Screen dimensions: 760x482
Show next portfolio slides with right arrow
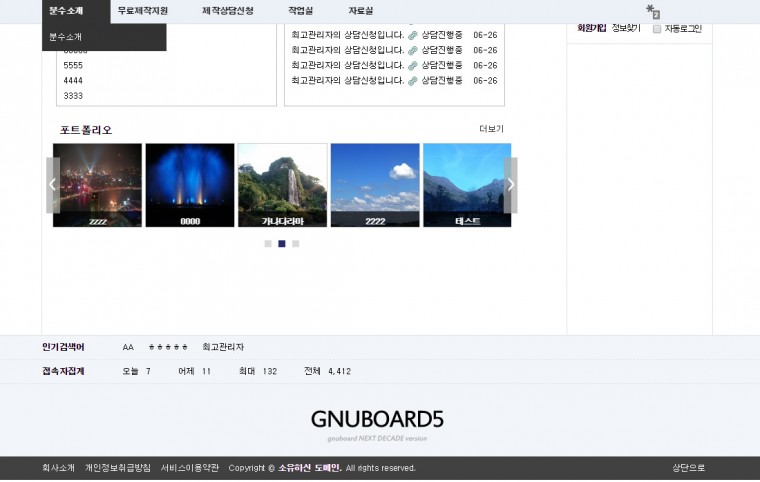pos(510,185)
